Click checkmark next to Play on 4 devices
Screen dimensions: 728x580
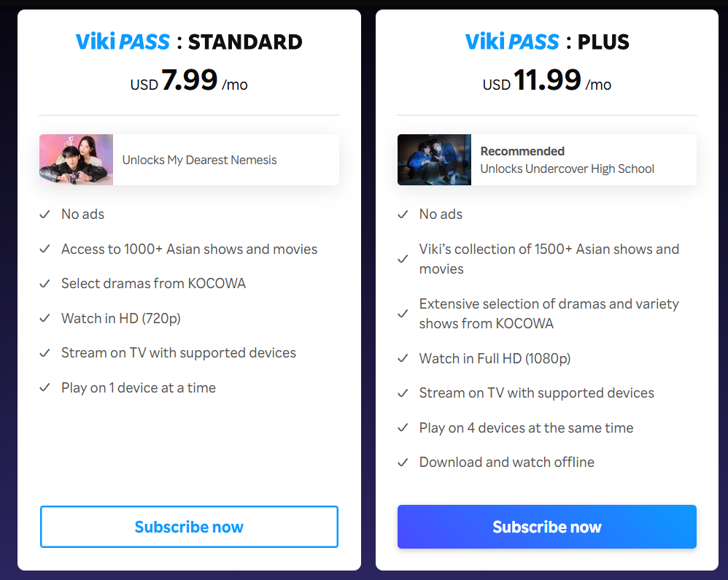403,428
